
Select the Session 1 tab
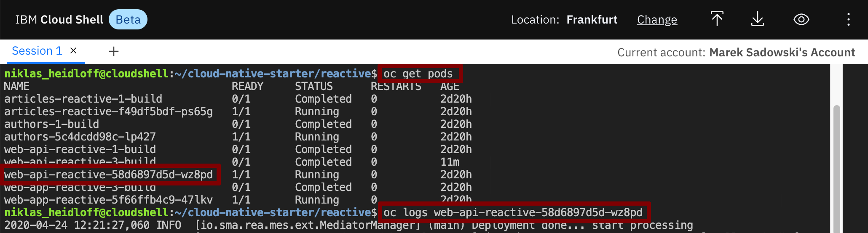click(37, 51)
